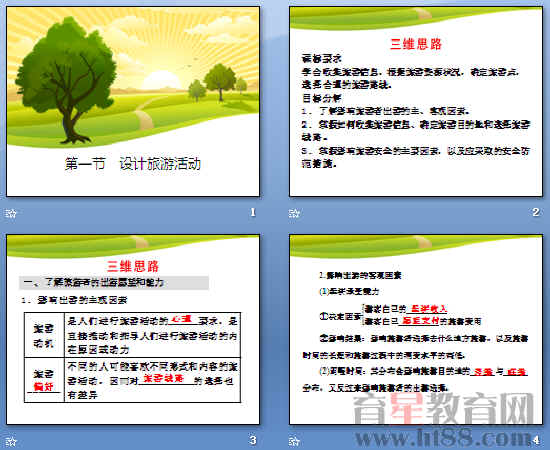This screenshot has width=550, height=450.
Task: Select slide 3 thumbnail containing the table
Action: [133, 330]
